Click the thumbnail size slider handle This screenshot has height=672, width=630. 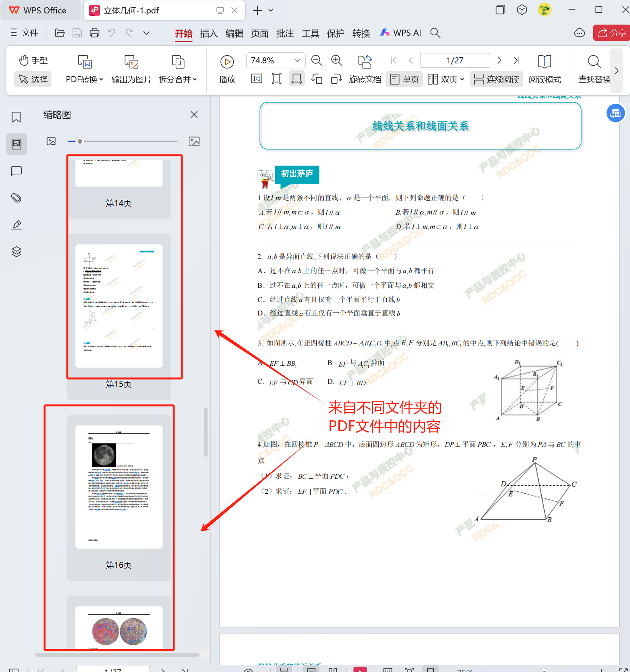tap(80, 141)
